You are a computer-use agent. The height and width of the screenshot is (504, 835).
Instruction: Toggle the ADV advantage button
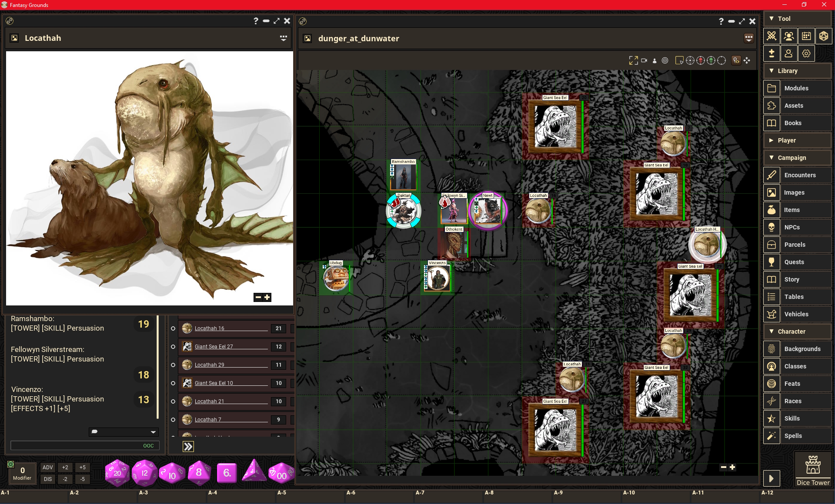[48, 468]
